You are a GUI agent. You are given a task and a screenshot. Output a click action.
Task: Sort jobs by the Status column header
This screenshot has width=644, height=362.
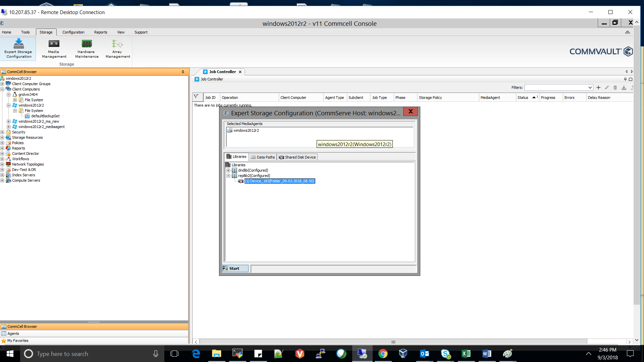point(523,97)
